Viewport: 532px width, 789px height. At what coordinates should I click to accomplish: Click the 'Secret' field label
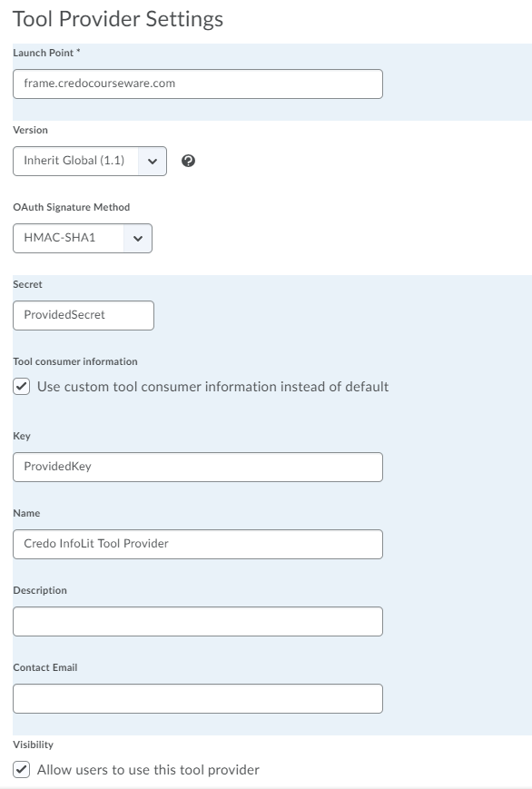point(27,284)
